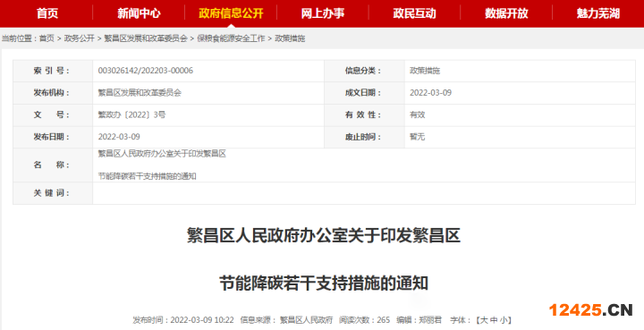Screen dimensions: 644x330
Task: Click the 发布日期 value 2022-03-09
Action: click(119, 137)
